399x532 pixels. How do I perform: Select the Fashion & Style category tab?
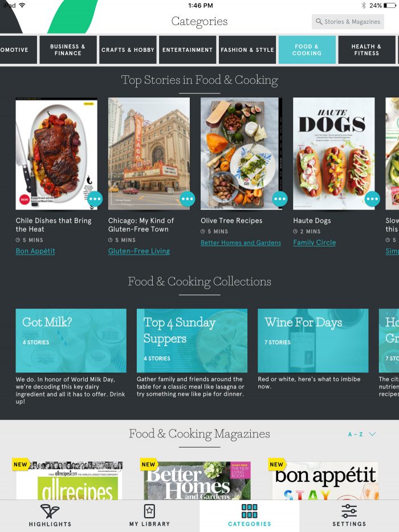[247, 50]
